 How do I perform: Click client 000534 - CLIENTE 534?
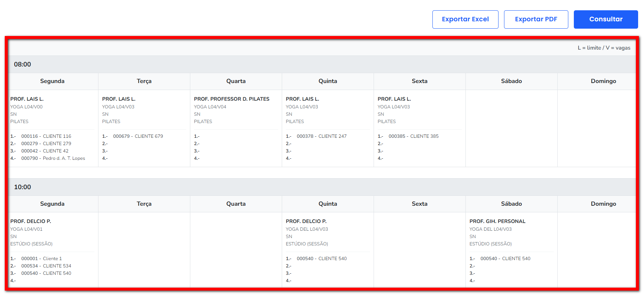[x=46, y=266]
